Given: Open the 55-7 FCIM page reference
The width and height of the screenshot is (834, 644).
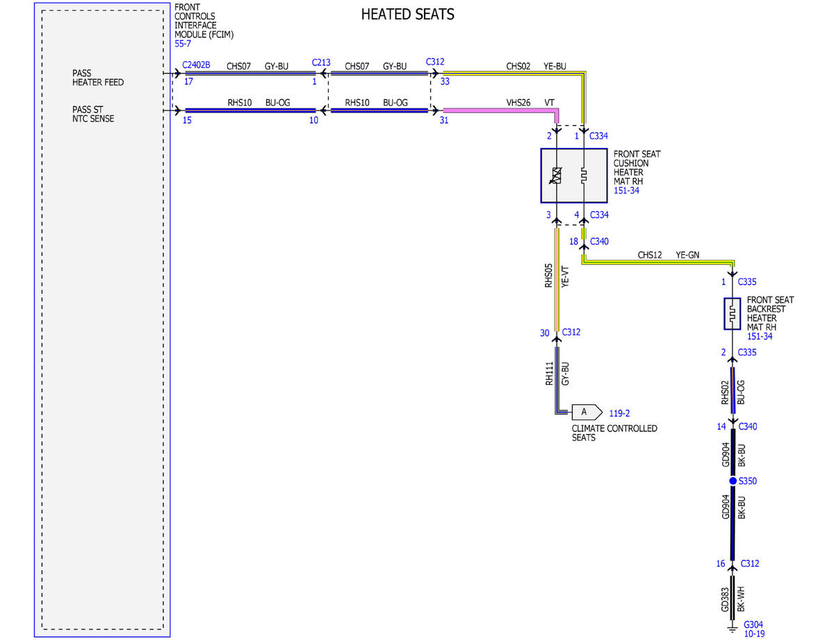Looking at the screenshot, I should (x=182, y=43).
